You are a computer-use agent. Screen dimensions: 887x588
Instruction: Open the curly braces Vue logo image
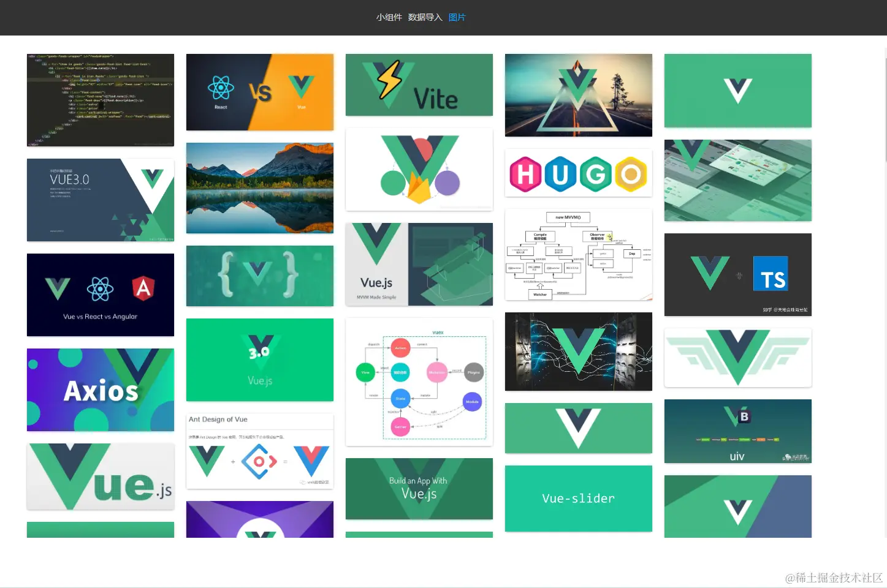(260, 276)
